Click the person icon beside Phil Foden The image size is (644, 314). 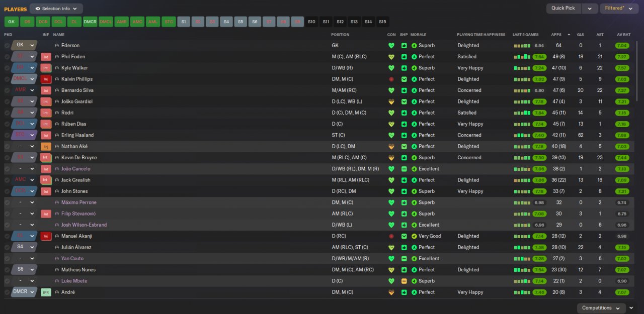coord(57,57)
